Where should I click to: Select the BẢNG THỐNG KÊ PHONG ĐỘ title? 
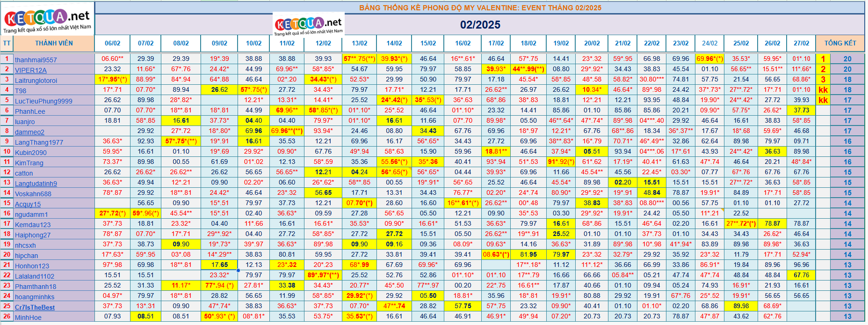tap(480, 7)
